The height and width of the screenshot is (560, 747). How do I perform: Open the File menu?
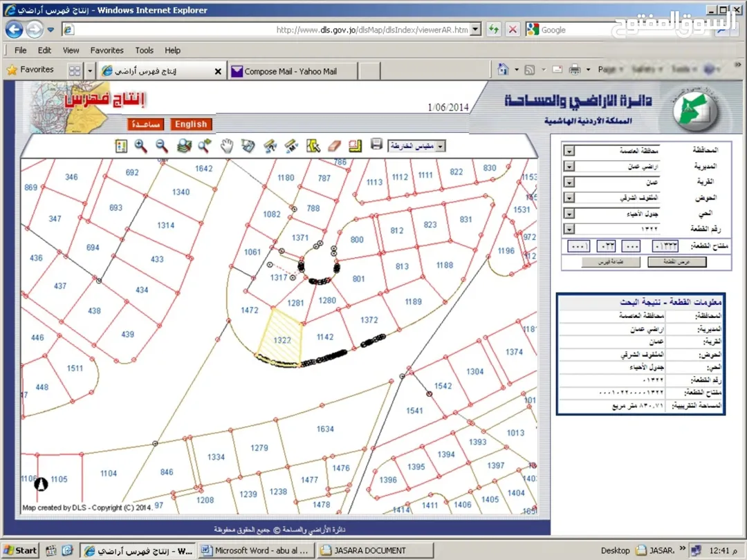[x=20, y=50]
